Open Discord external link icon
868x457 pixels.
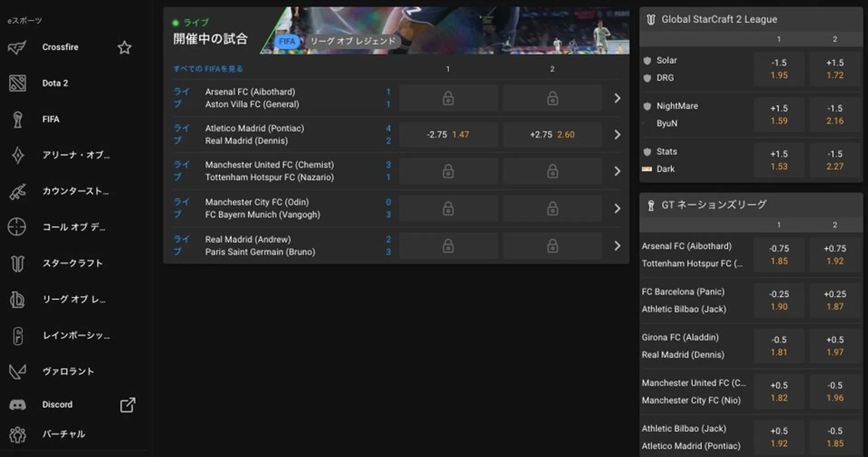click(x=127, y=405)
